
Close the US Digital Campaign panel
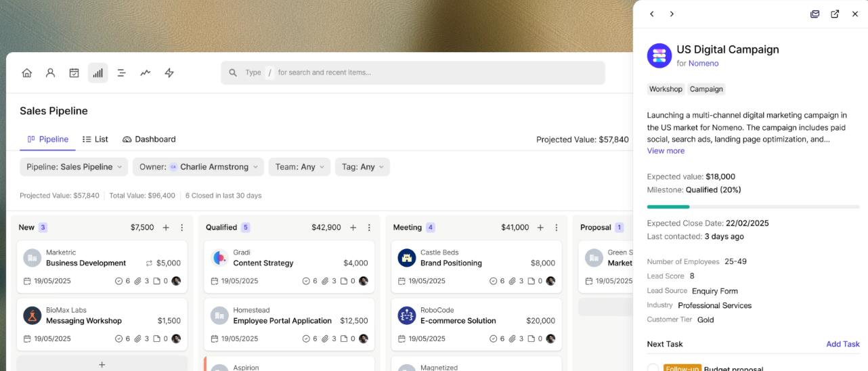855,14
